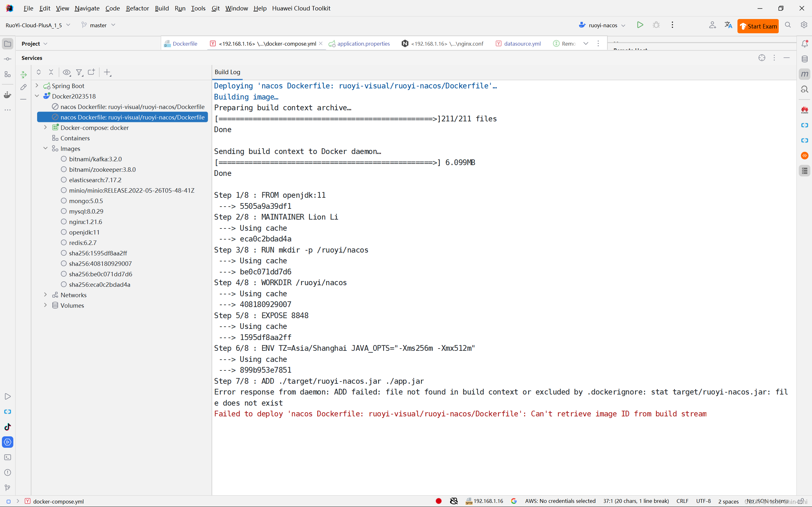Expand the Images section in Docker panel

(46, 148)
